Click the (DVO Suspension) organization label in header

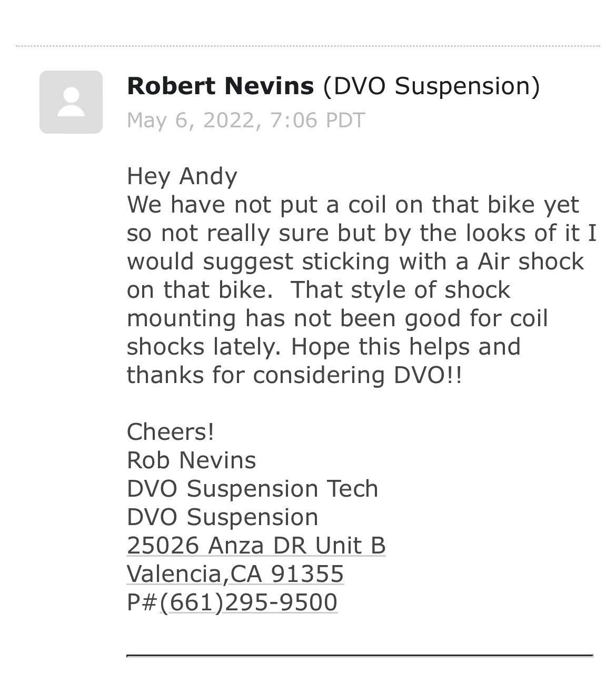coord(432,86)
